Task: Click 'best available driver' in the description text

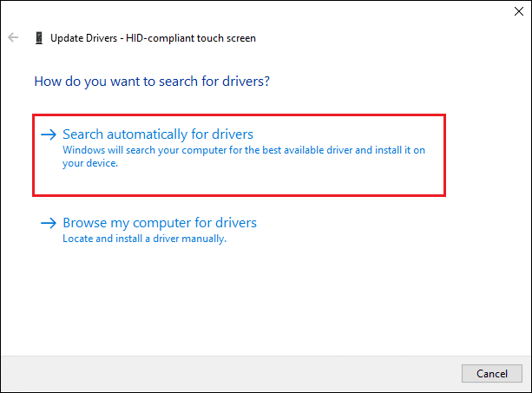Action: (313, 150)
